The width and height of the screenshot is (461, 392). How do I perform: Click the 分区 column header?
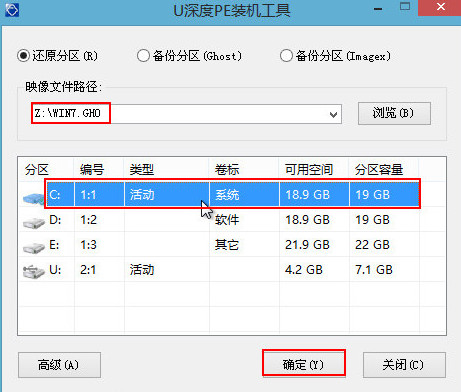click(37, 170)
